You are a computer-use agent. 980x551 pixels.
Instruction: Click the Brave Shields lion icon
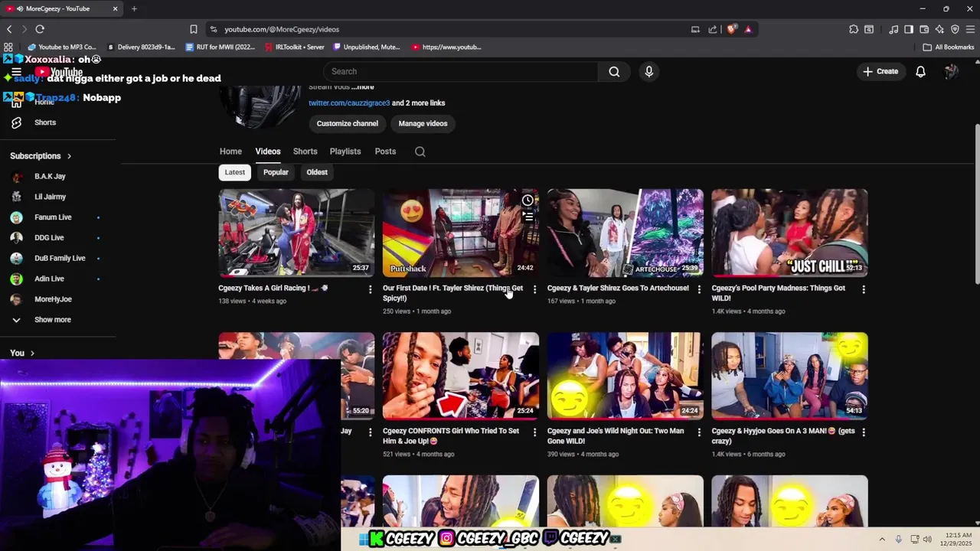(732, 29)
